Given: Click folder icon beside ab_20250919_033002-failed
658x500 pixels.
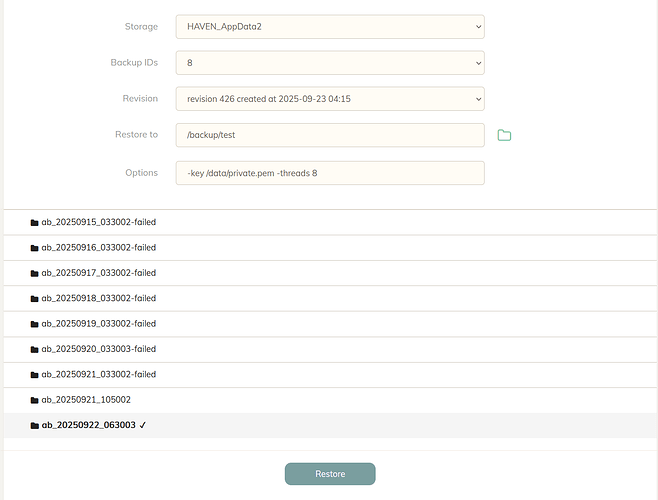Looking at the screenshot, I should [35, 324].
